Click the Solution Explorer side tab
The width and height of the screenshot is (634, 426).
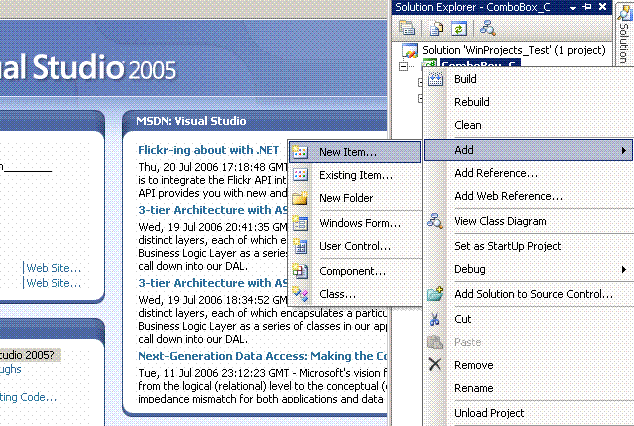pyautogui.click(x=625, y=34)
